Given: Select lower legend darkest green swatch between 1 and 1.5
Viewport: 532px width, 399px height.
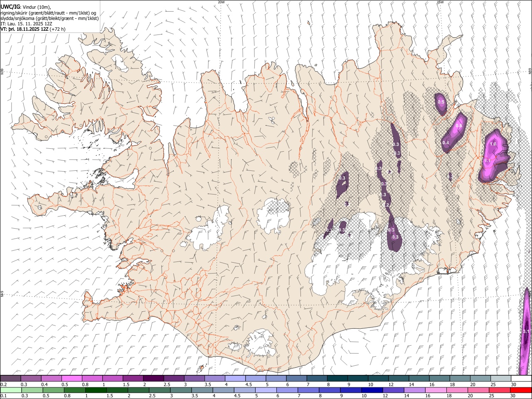Looking at the screenshot, I should pyautogui.click(x=96, y=390).
